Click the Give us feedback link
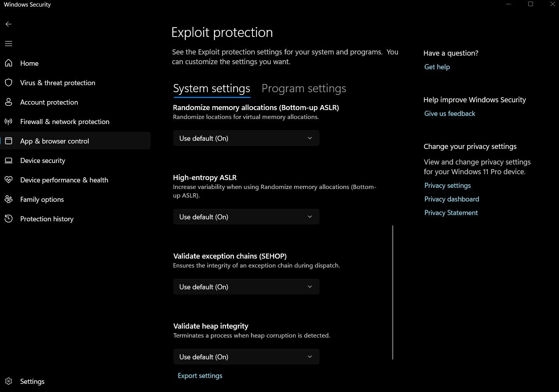The width and height of the screenshot is (559, 392). tap(450, 114)
